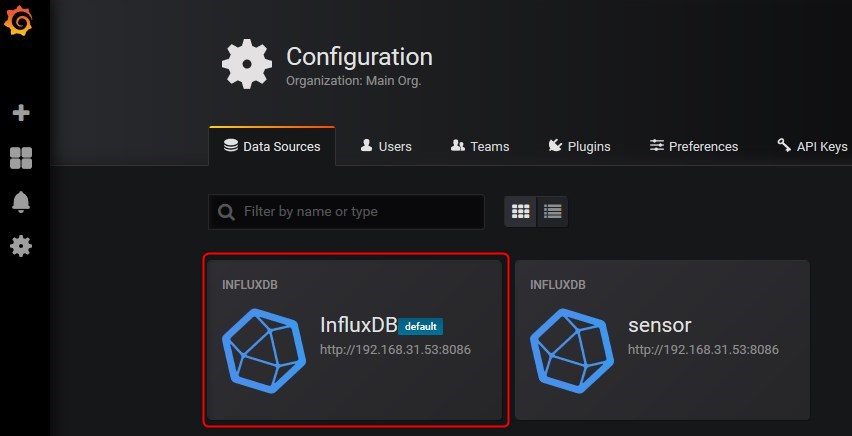This screenshot has width=852, height=436.
Task: Click the sensor data source logo icon
Action: pos(572,351)
